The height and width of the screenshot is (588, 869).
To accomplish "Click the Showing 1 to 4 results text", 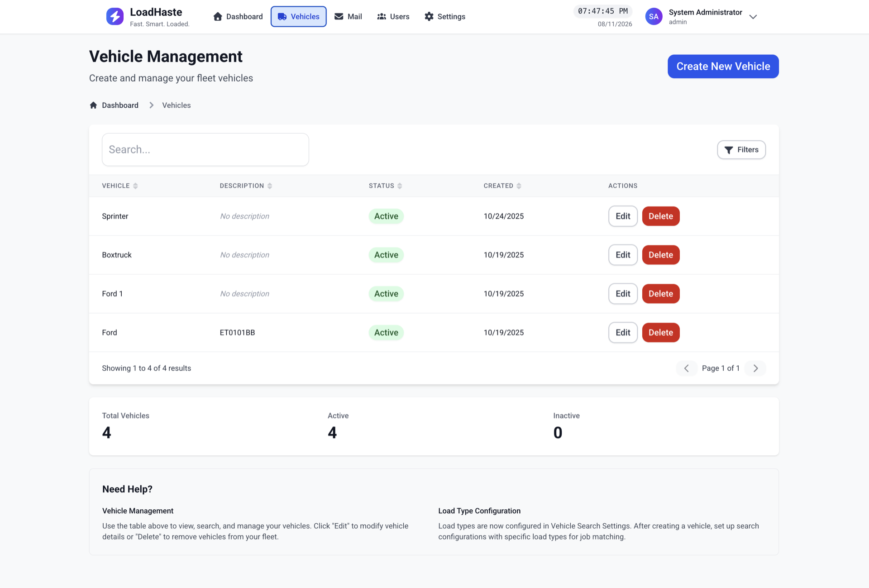I will pyautogui.click(x=146, y=368).
